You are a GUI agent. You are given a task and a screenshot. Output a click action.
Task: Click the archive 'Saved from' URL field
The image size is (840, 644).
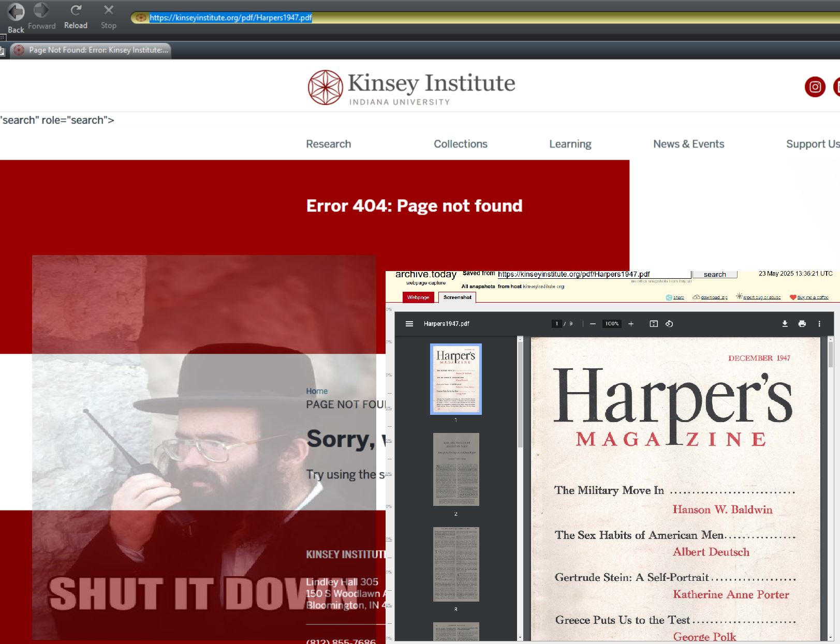(x=594, y=274)
